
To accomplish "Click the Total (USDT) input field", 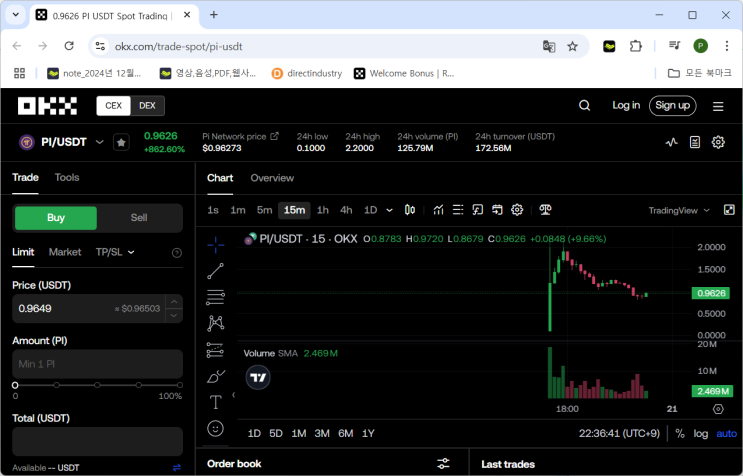I will [x=97, y=441].
